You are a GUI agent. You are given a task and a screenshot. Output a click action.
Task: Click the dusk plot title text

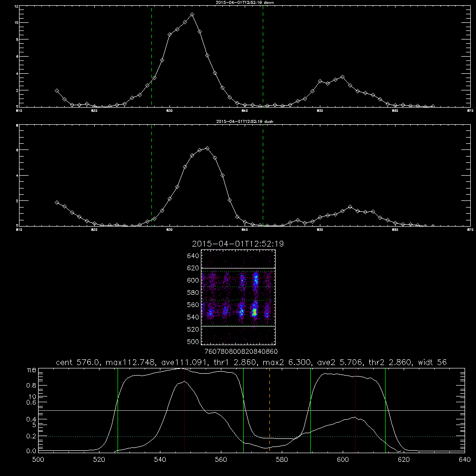pyautogui.click(x=245, y=121)
